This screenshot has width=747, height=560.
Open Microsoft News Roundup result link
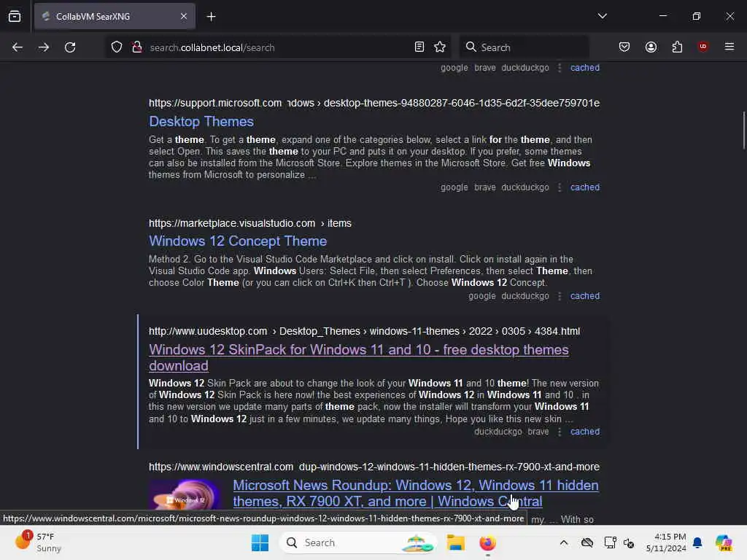coord(415,494)
